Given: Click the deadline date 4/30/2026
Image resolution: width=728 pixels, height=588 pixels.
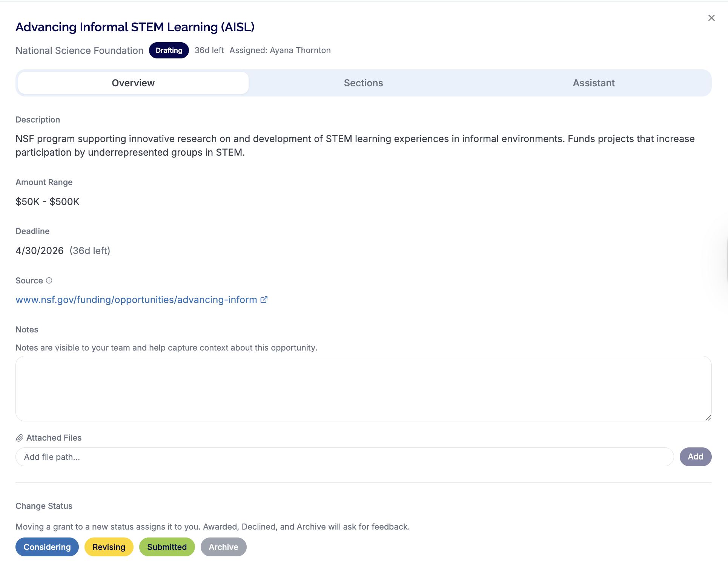Looking at the screenshot, I should 39,250.
